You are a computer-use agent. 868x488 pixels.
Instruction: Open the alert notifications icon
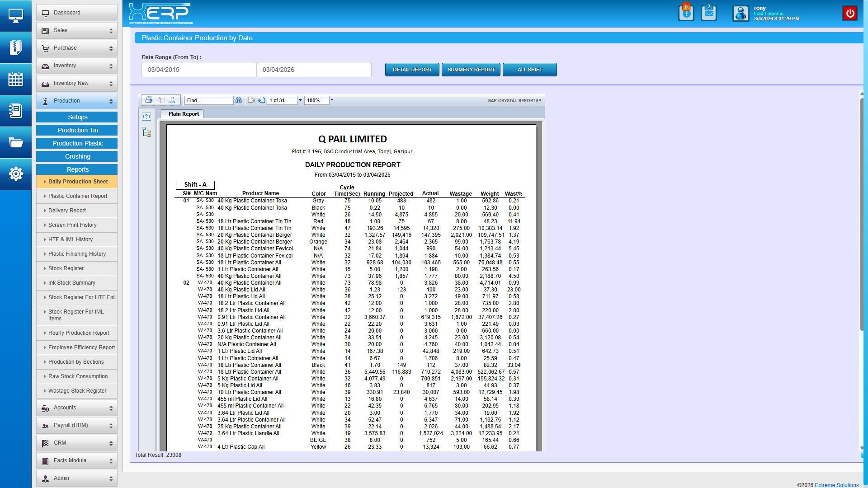coord(686,14)
